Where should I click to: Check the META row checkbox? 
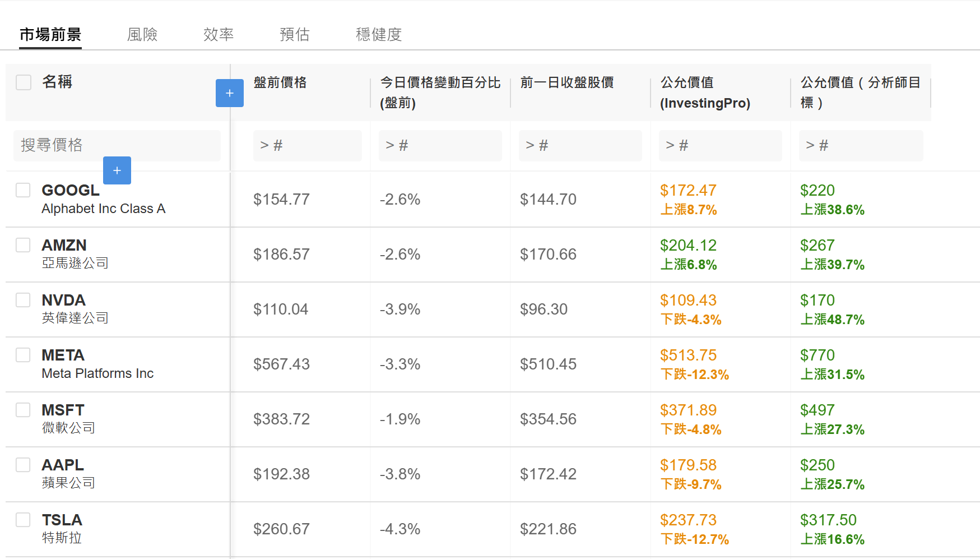coord(23,355)
